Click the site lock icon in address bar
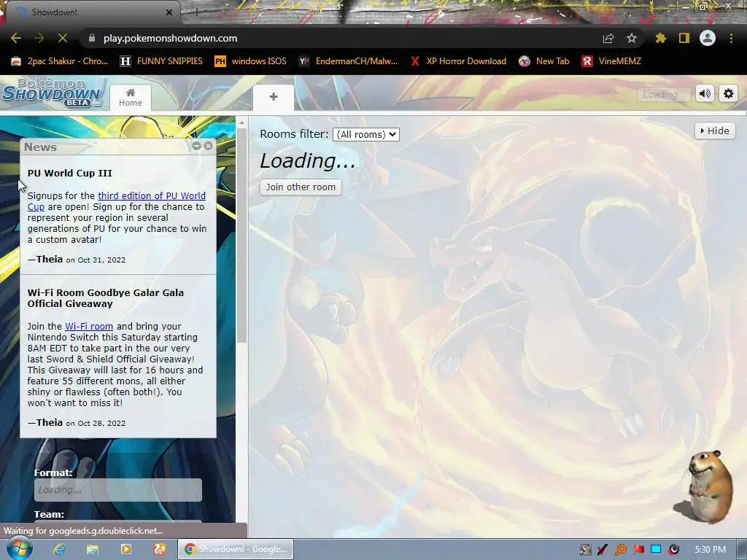Screen dimensions: 747x560 coord(92,38)
